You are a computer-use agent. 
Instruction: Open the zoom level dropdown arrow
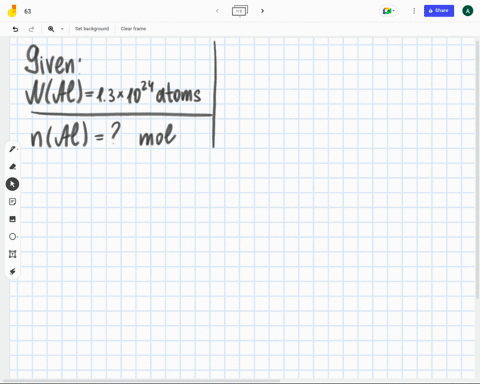click(62, 29)
